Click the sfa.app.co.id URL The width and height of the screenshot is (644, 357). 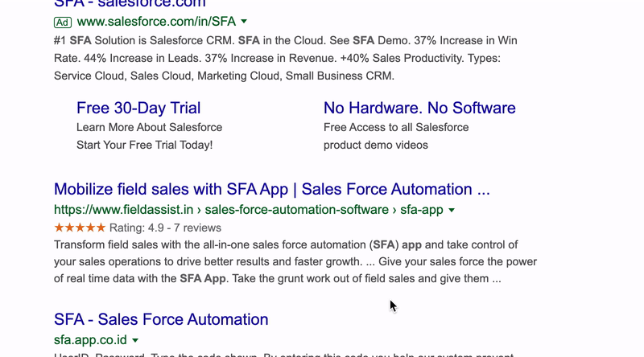coord(90,340)
